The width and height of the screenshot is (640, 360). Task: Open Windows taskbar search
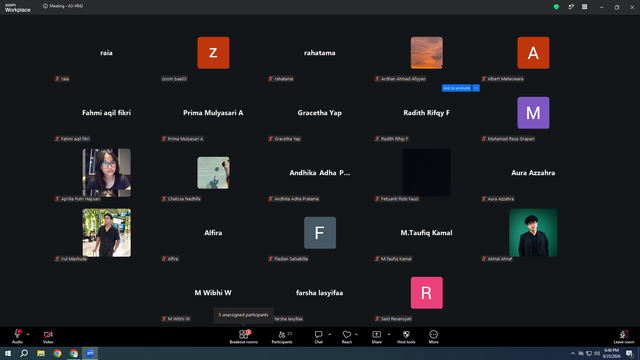pyautogui.click(x=24, y=353)
